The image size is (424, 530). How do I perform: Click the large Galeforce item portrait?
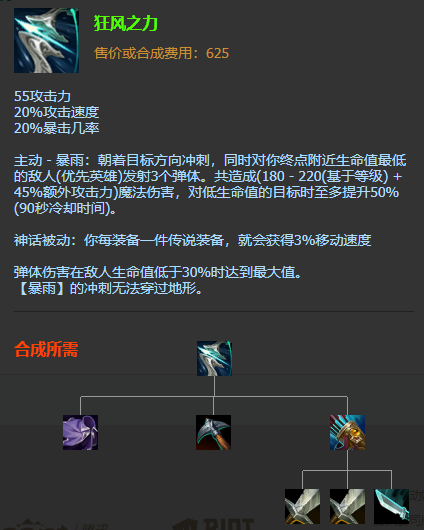coord(46,41)
